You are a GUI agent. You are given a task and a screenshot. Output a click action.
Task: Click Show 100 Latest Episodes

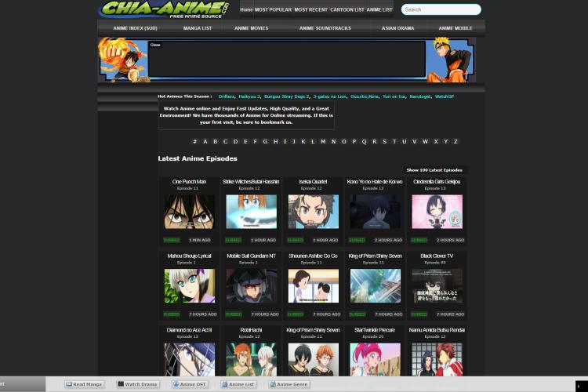[434, 170]
